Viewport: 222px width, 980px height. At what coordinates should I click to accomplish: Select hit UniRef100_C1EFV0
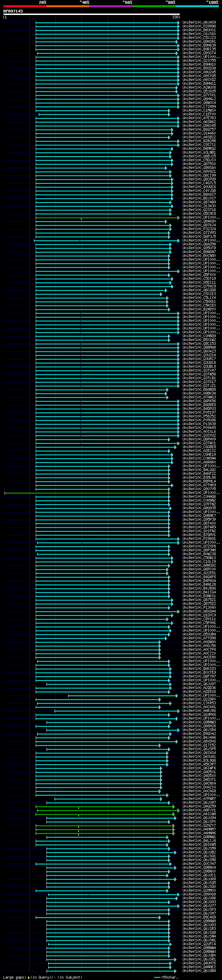pyautogui.click(x=199, y=114)
